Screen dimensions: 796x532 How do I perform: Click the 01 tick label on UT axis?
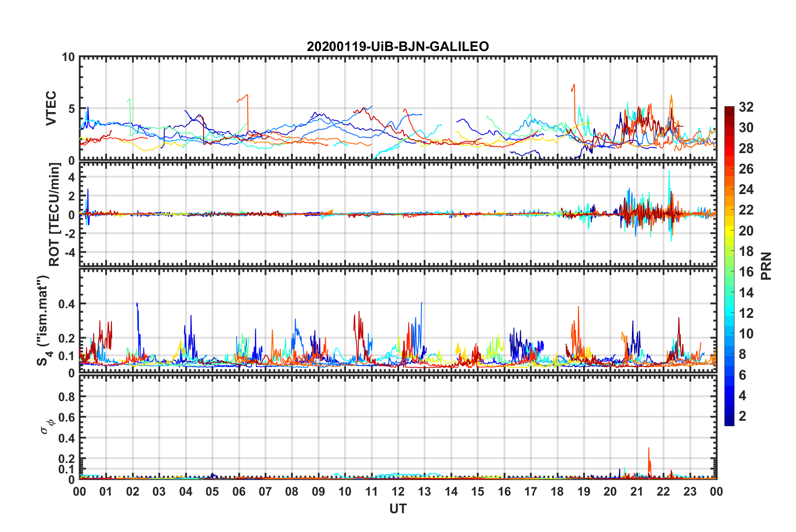click(x=106, y=491)
